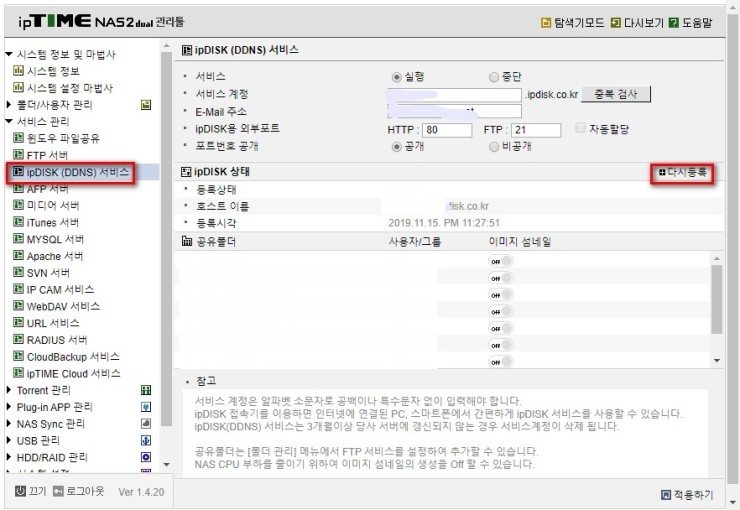Click iTunes 서버 sidebar icon
Image resolution: width=740 pixels, height=510 pixels.
click(18, 222)
